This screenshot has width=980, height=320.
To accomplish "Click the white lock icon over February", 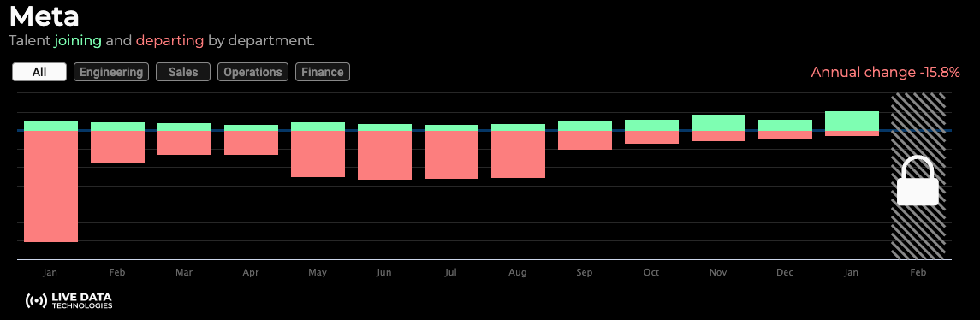I will [918, 181].
